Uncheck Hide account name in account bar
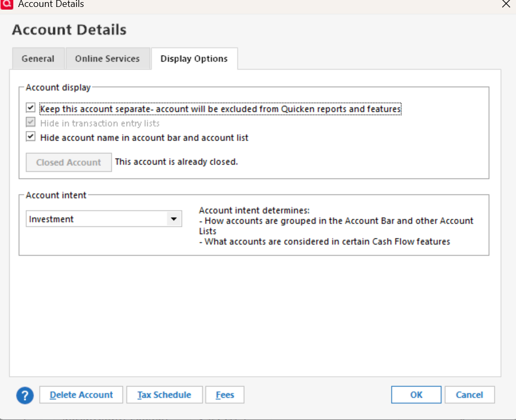This screenshot has width=516, height=420. [30, 137]
